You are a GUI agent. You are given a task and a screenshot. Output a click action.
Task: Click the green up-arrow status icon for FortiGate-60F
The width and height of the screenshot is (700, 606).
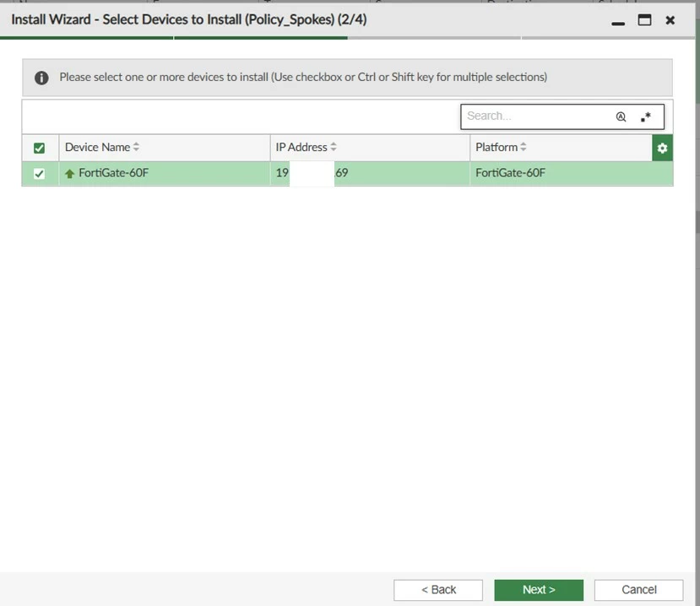(x=69, y=174)
